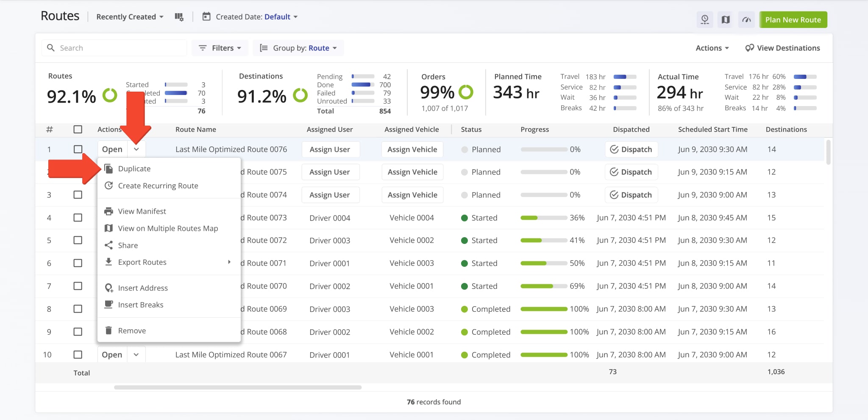Click the column settings icon beside Recently Created
Image resolution: width=868 pixels, height=420 pixels.
(x=179, y=17)
